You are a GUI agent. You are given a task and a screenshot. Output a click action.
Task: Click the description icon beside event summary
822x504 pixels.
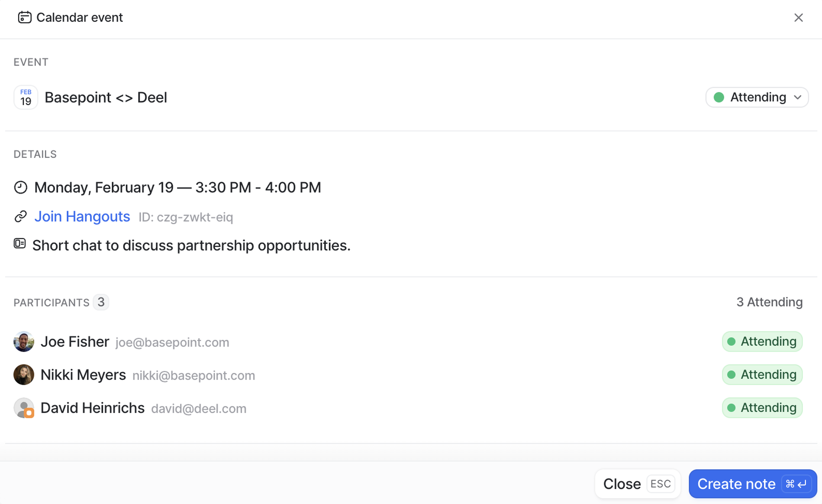coord(20,244)
